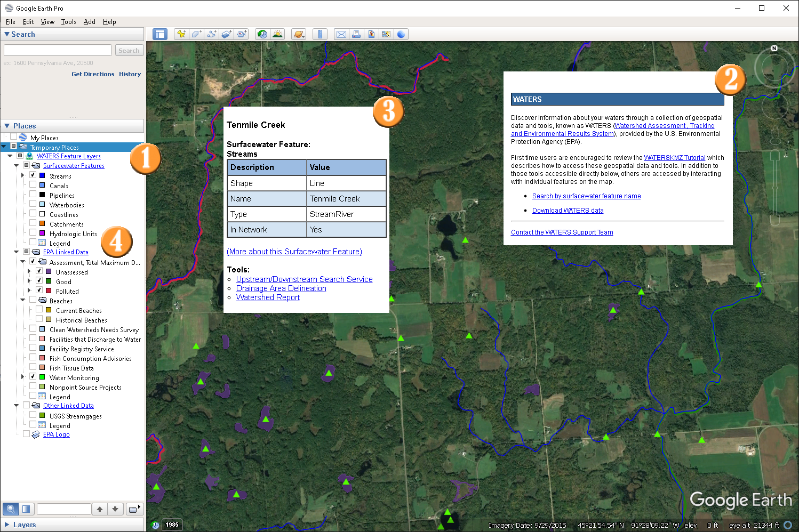Start the Record a Tour tool
The width and height of the screenshot is (799, 532).
[242, 34]
